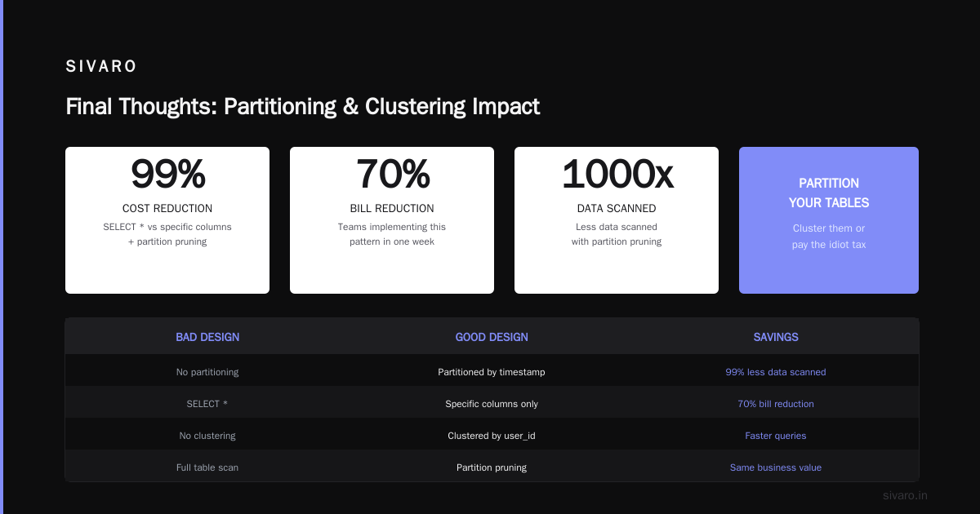980x514 pixels.
Task: Click the Full table scan cell
Action: pyautogui.click(x=207, y=467)
